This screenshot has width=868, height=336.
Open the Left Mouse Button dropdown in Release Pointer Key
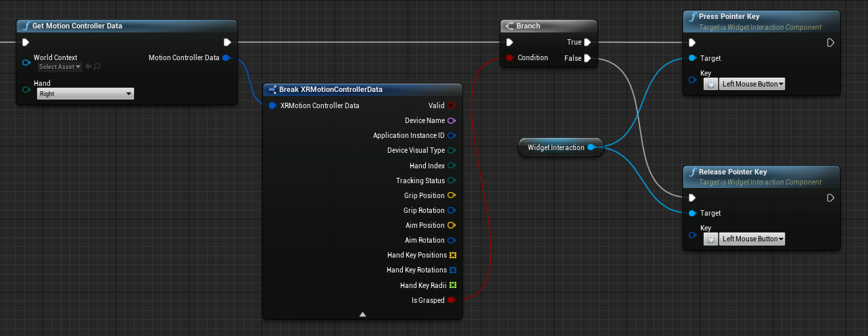coord(752,239)
